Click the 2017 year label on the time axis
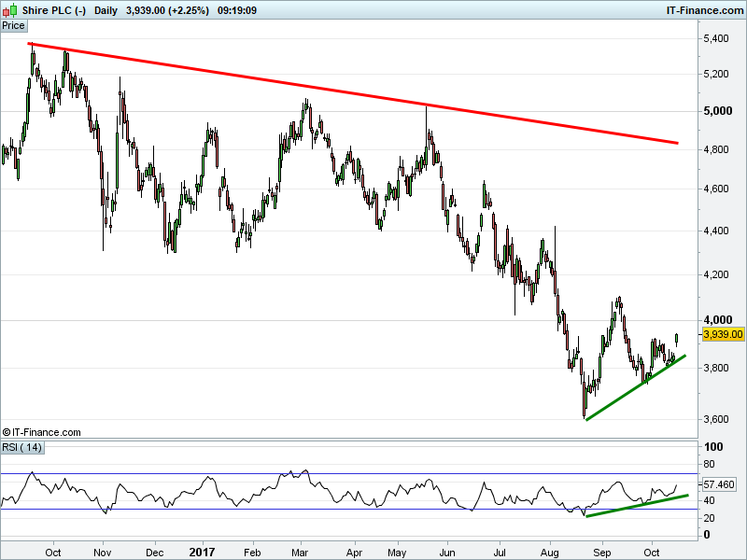Screen dimensions: 747x560 [202, 553]
